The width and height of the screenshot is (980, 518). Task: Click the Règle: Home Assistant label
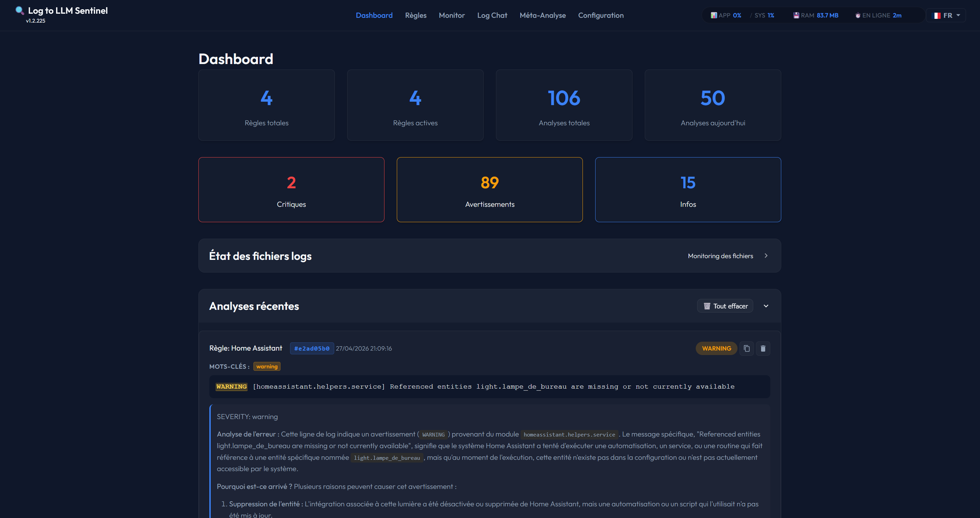[245, 348]
